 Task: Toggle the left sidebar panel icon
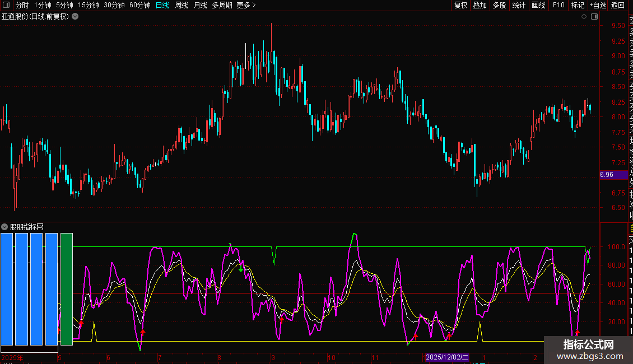(6, 5)
